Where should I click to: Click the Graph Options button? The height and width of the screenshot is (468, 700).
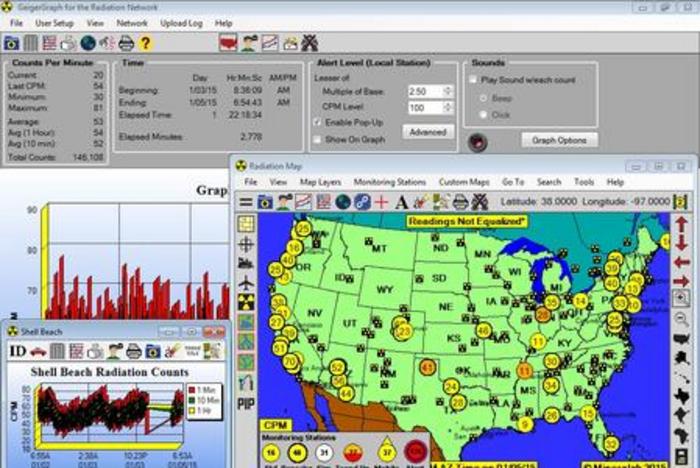click(559, 140)
